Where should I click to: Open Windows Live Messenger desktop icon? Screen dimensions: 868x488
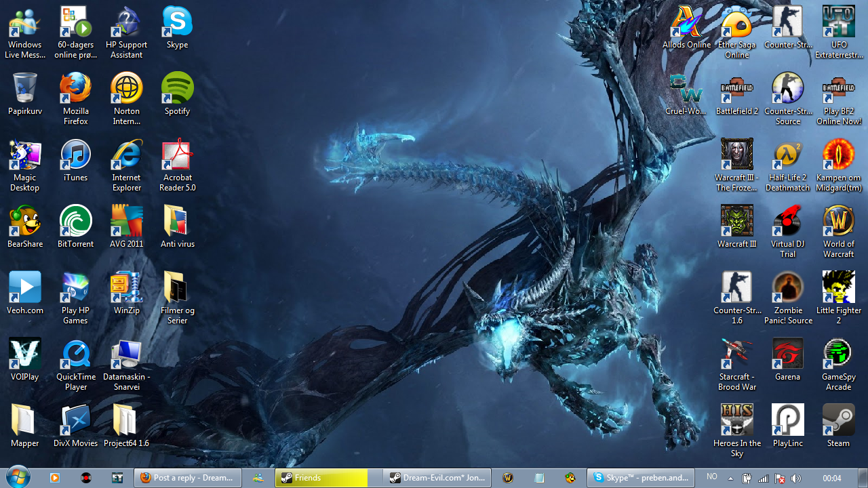tap(25, 22)
